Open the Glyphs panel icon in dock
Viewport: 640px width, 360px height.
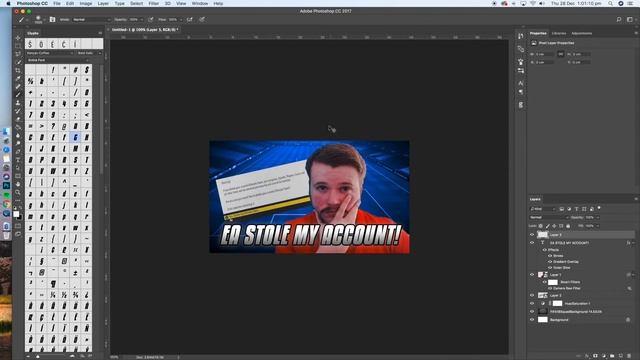coord(521,105)
